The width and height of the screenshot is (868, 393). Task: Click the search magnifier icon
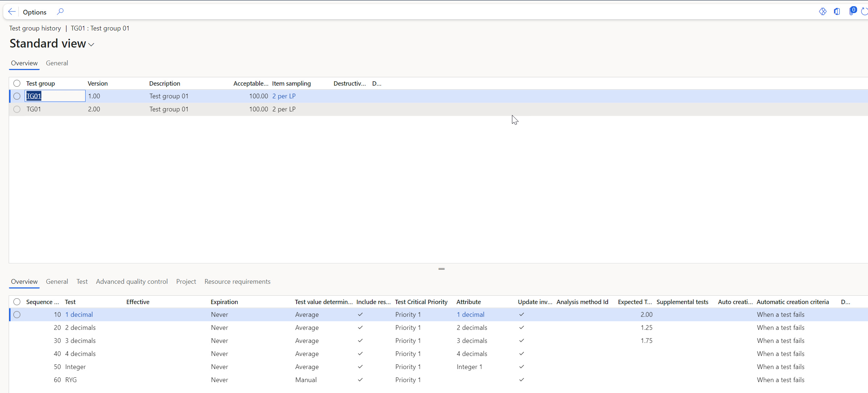tap(60, 12)
